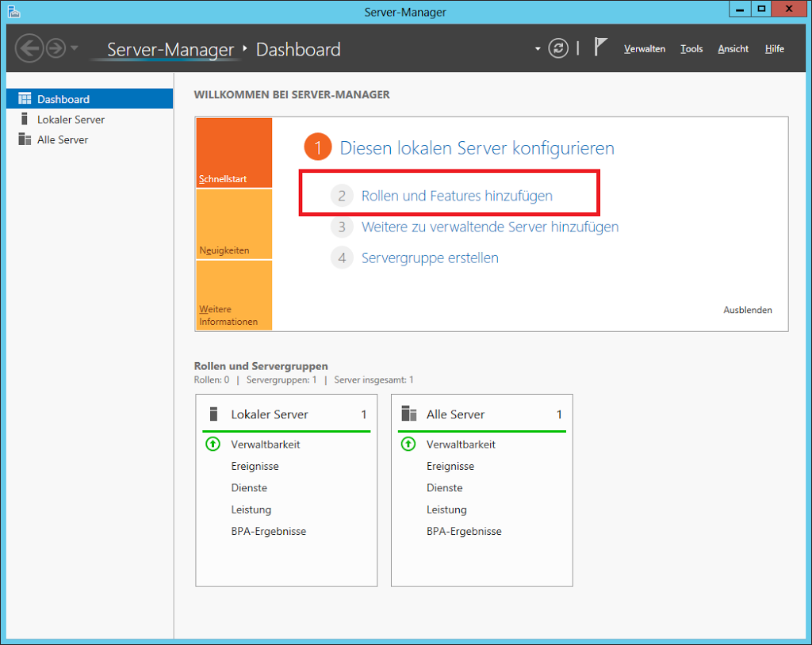The height and width of the screenshot is (645, 812).
Task: Click Rollen und Features hinzufügen link
Action: click(x=457, y=196)
